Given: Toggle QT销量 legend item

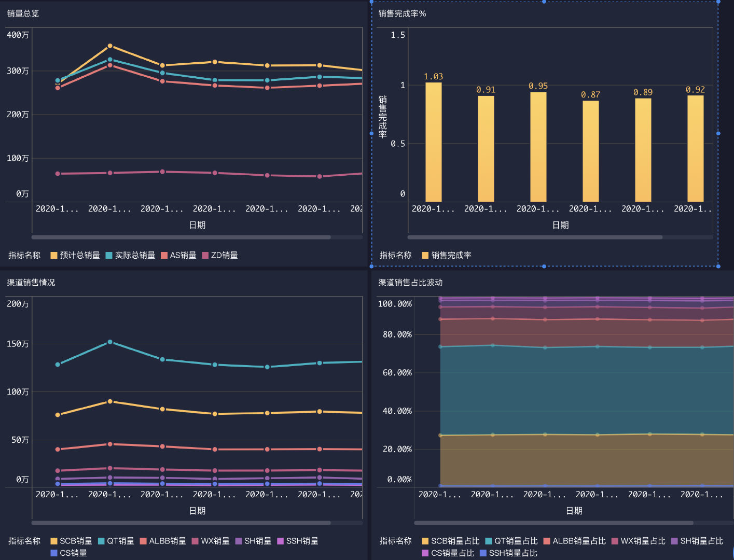Looking at the screenshot, I should (116, 541).
